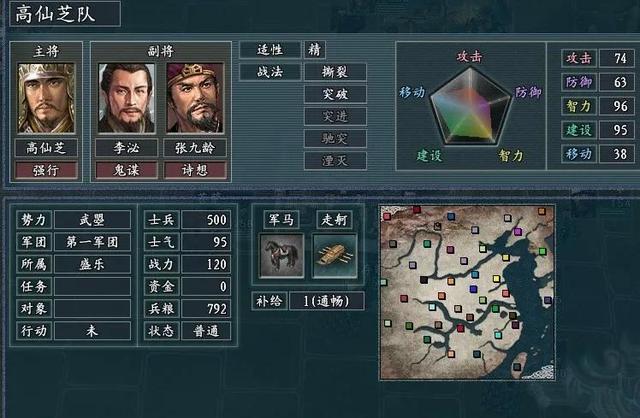The height and width of the screenshot is (418, 640).
Task: Click the 补给 supply status field
Action: coord(327,301)
